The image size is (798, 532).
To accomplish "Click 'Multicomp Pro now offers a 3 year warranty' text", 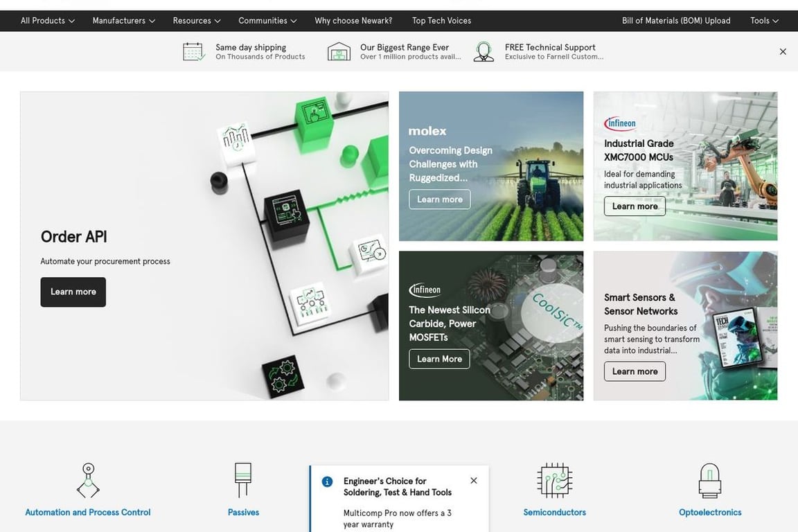I will [398, 519].
